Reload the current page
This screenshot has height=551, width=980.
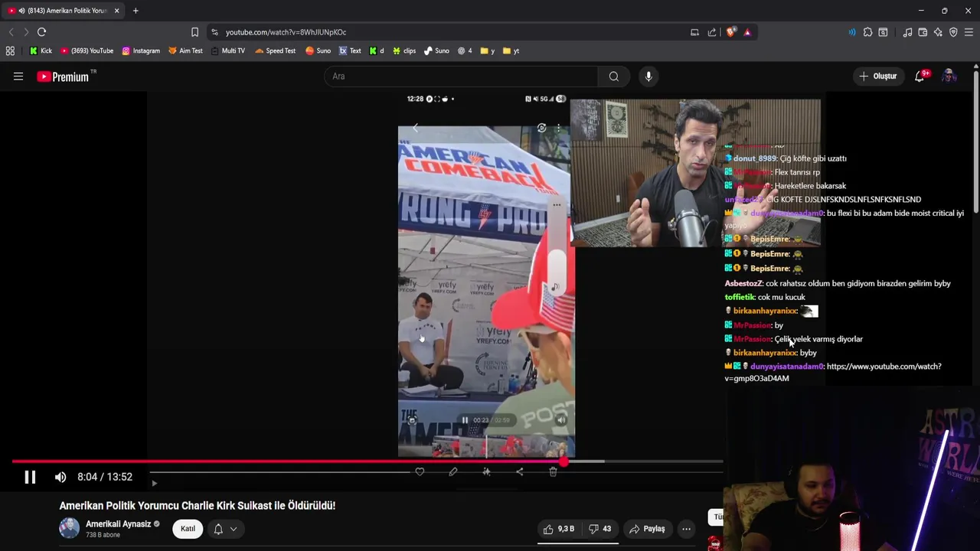(41, 32)
